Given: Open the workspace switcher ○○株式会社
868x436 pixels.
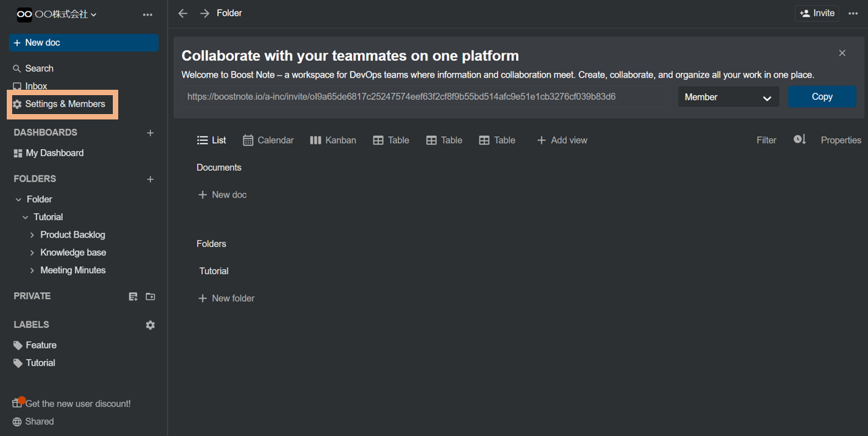Looking at the screenshot, I should (x=57, y=14).
